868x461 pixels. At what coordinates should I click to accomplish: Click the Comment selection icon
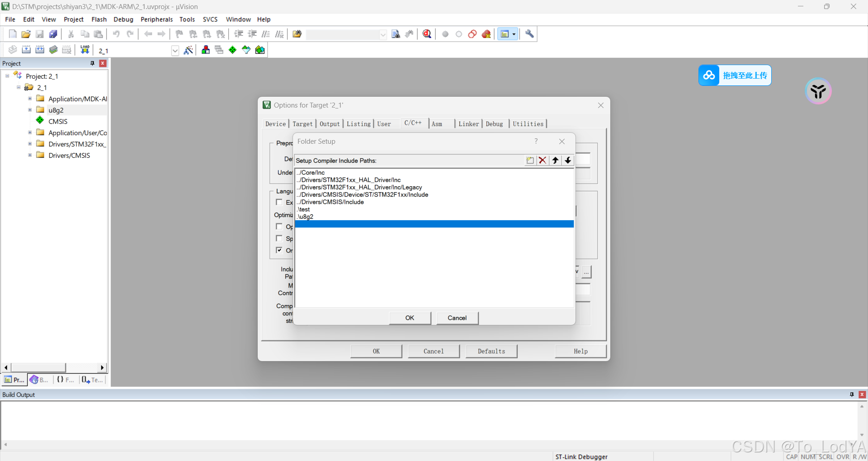click(266, 34)
